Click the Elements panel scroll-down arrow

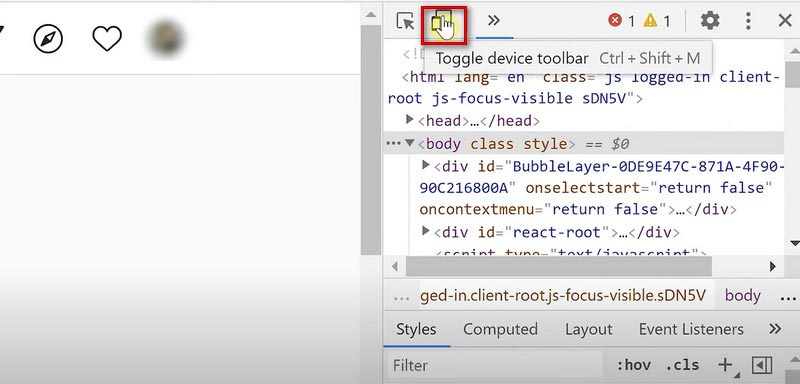[794, 243]
